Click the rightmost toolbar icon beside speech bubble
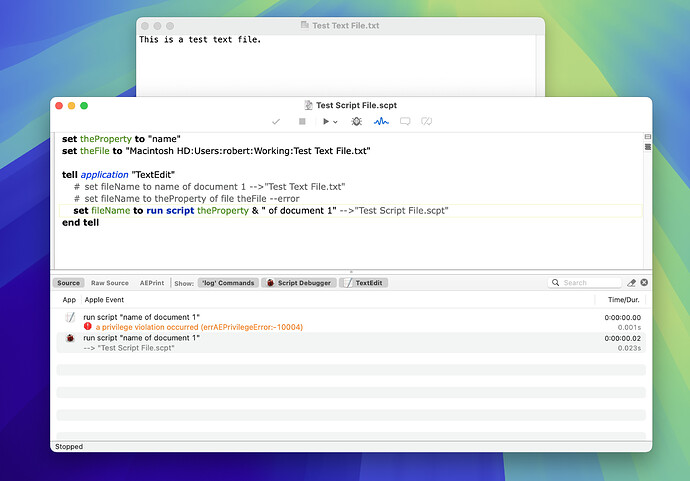Viewport: 690px width, 481px height. coord(426,121)
